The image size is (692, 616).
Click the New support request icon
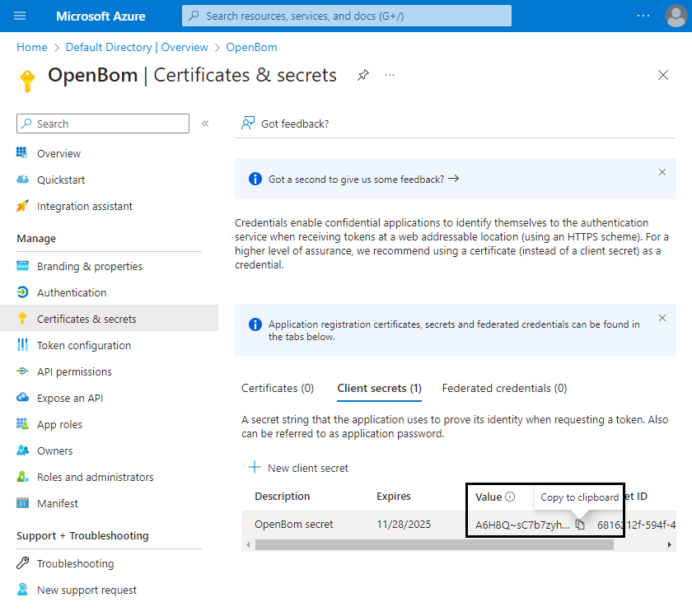22,590
